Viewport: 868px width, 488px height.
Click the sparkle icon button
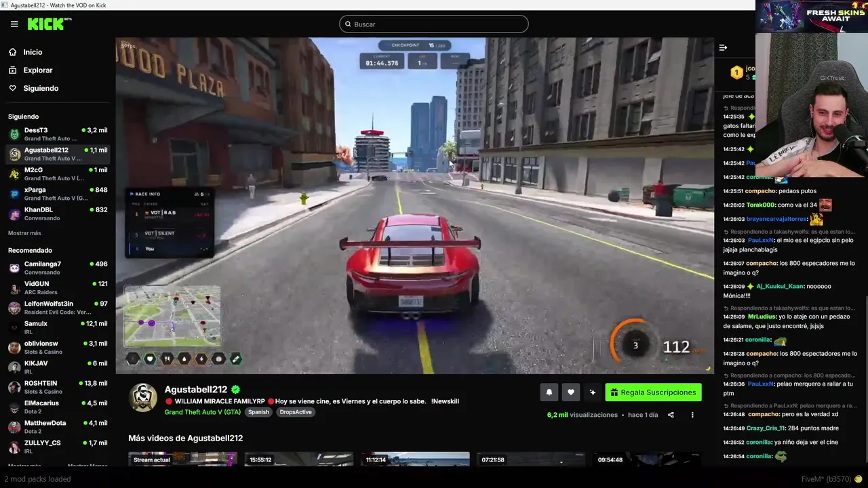tap(593, 392)
